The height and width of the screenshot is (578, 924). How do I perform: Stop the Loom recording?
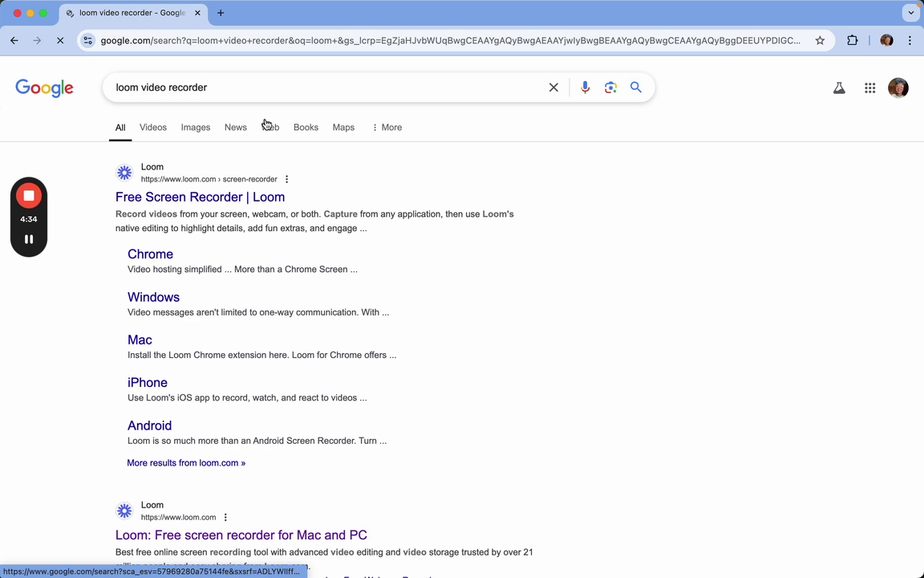[x=28, y=196]
